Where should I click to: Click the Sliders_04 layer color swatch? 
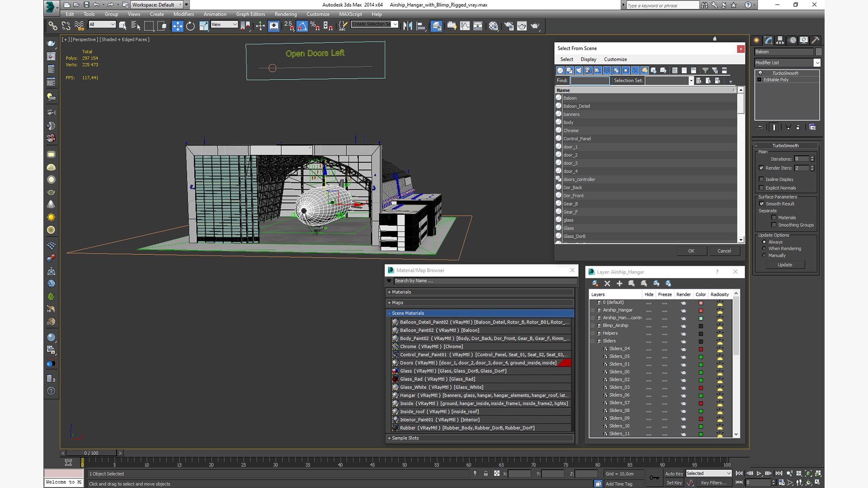[x=701, y=349]
